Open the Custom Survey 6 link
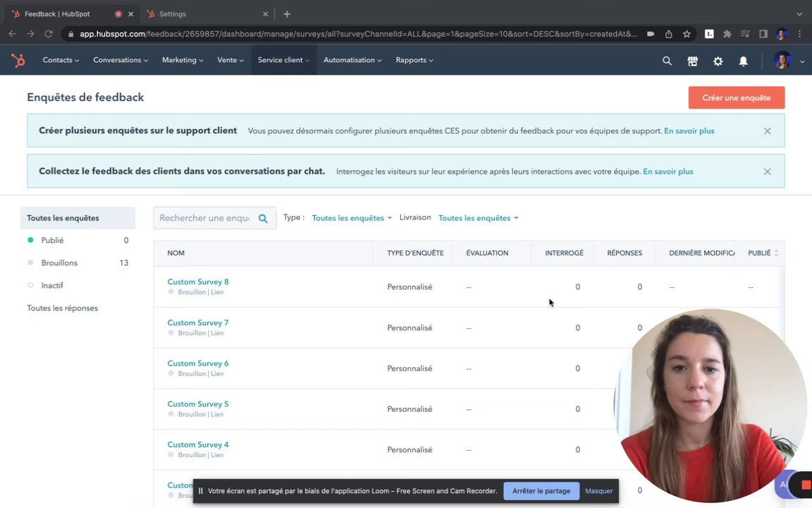812x508 pixels. coord(198,363)
